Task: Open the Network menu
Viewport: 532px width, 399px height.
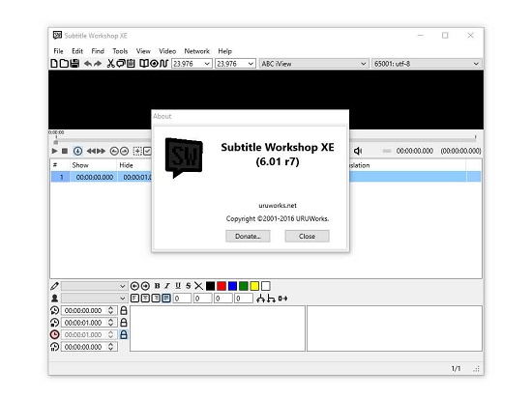Action: [196, 51]
